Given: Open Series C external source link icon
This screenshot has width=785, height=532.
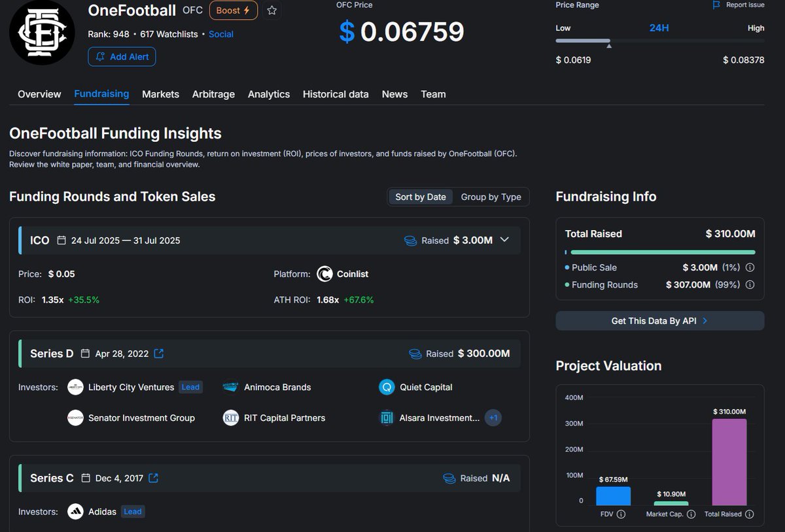Looking at the screenshot, I should pyautogui.click(x=154, y=478).
